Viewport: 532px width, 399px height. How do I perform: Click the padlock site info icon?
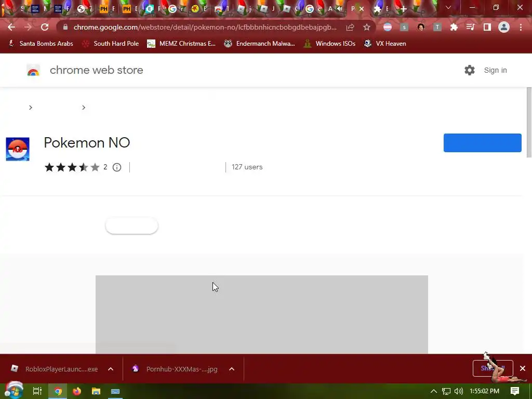tap(65, 27)
